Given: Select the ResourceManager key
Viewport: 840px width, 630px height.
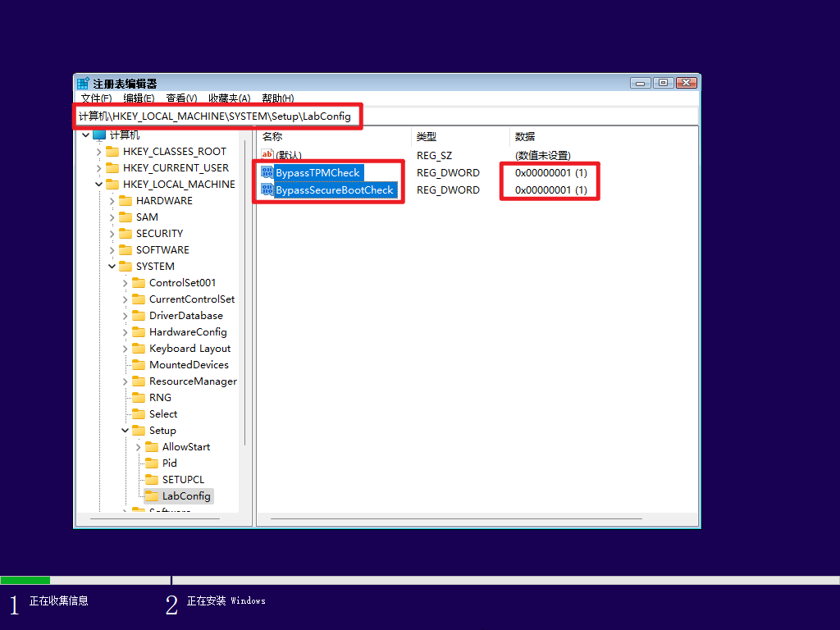Looking at the screenshot, I should click(193, 381).
